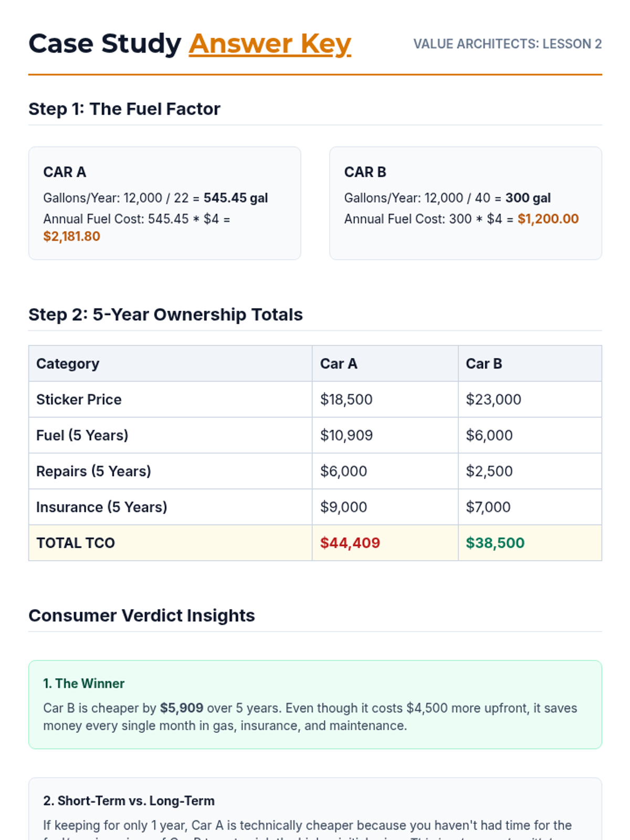Select the Insurance (5 Years) row label
Viewport: 630px width, 840px height.
click(102, 507)
